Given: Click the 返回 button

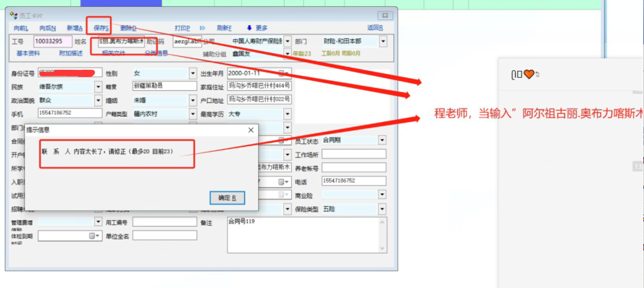Looking at the screenshot, I should click(x=375, y=28).
